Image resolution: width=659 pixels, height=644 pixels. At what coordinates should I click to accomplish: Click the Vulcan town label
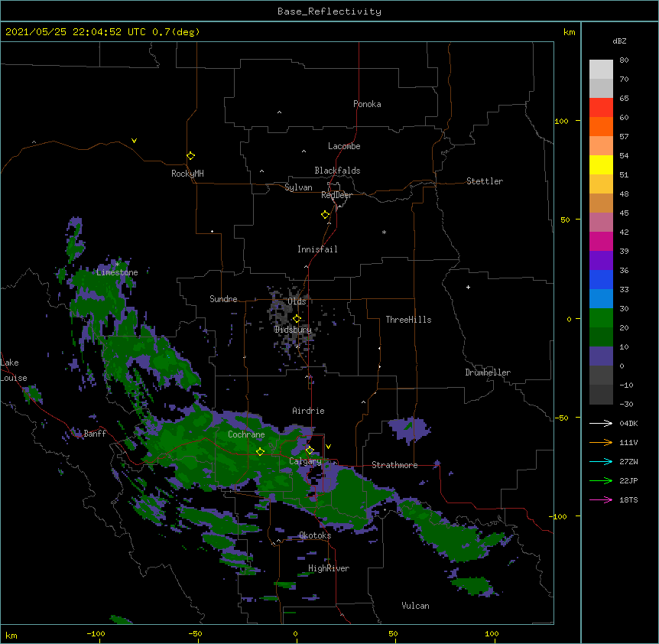pos(415,606)
